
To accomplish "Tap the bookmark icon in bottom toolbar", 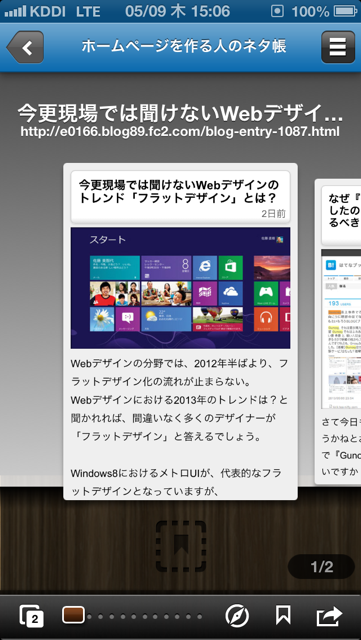I will [283, 615].
